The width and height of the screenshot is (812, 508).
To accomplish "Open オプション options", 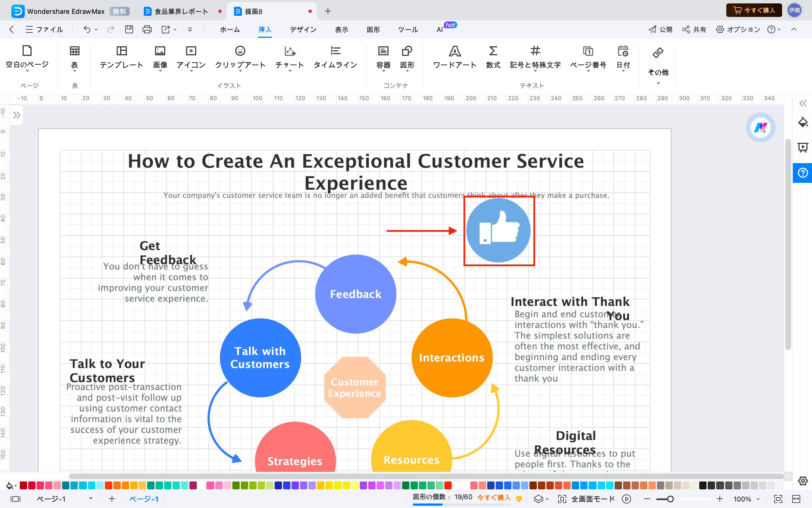I will coord(738,30).
